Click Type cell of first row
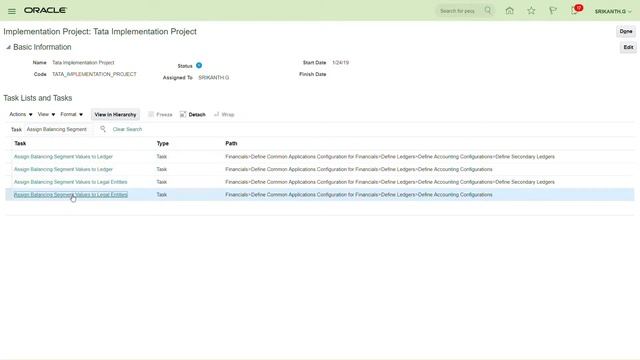640x360 pixels. click(x=162, y=156)
